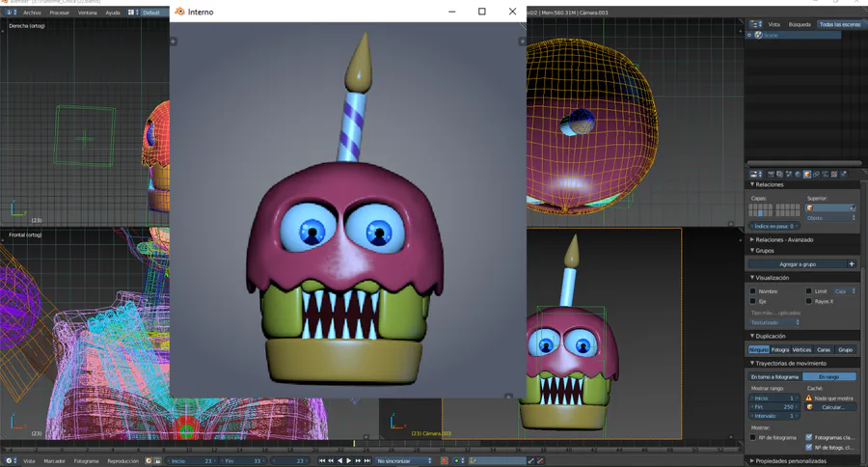This screenshot has height=467, width=868.
Task: Select En torno a fotograma option
Action: (775, 377)
